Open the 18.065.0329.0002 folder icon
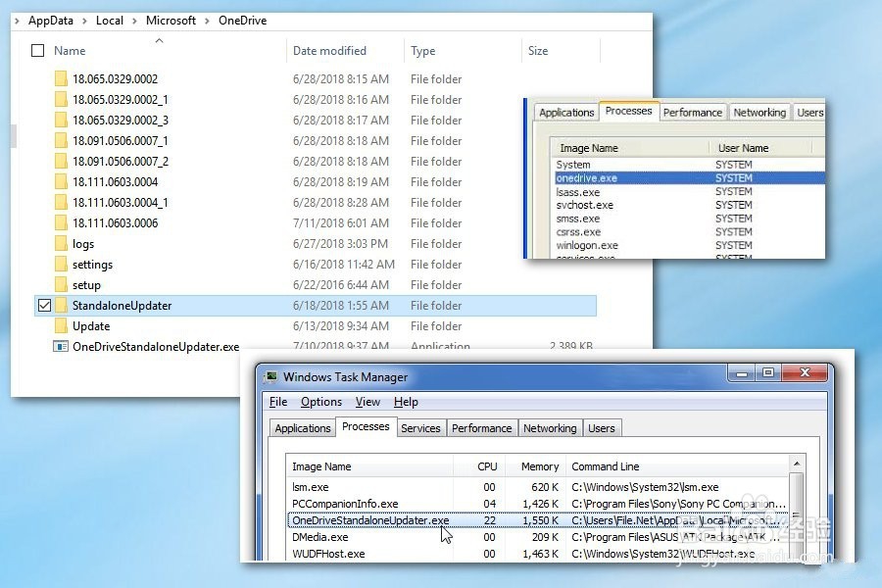This screenshot has height=588, width=882. pyautogui.click(x=61, y=78)
